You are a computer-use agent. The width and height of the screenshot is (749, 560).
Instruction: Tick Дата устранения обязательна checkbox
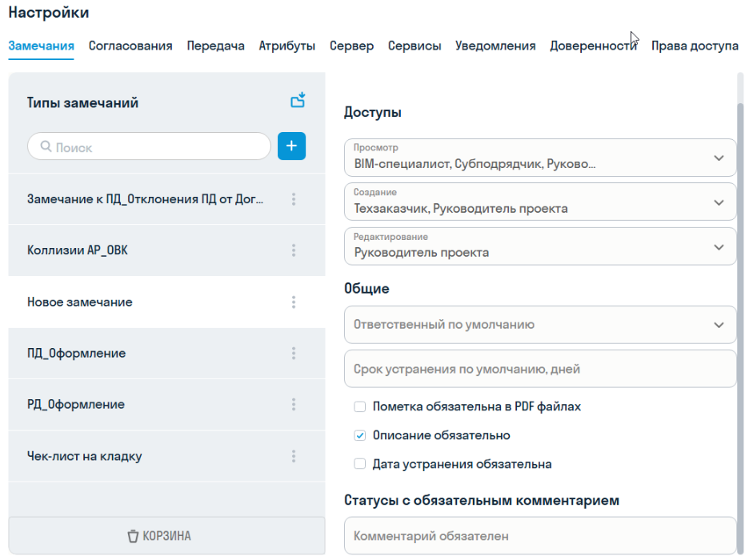click(360, 464)
